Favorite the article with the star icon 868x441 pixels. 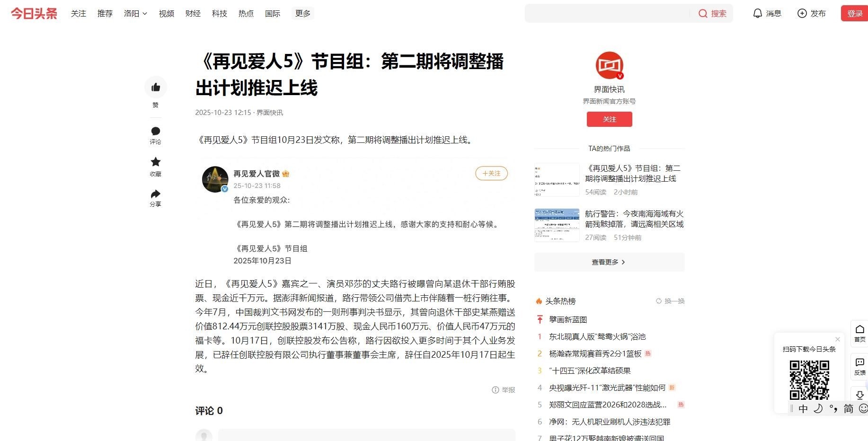pos(156,162)
